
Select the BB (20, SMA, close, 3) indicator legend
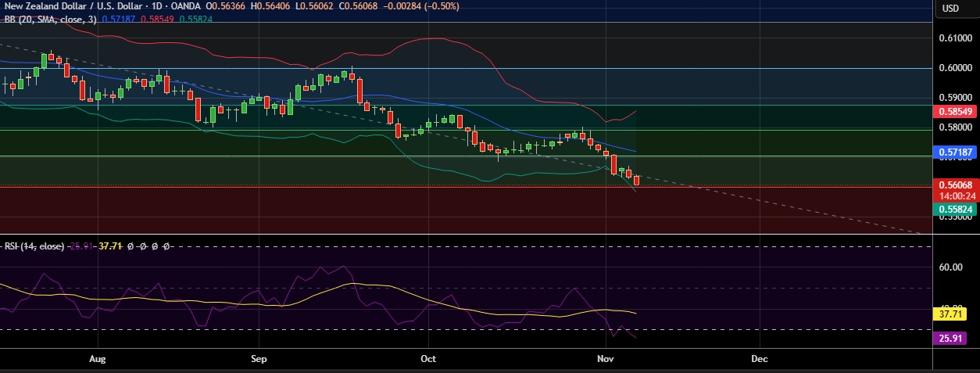(x=49, y=20)
